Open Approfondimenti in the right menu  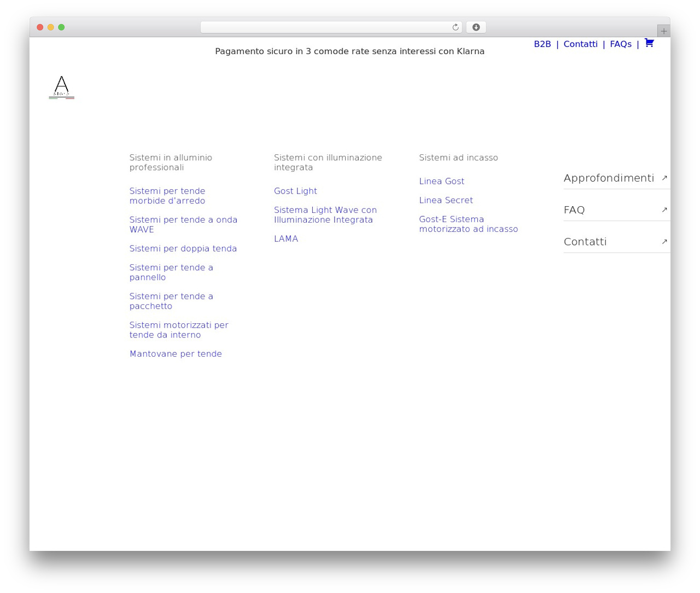(x=609, y=178)
